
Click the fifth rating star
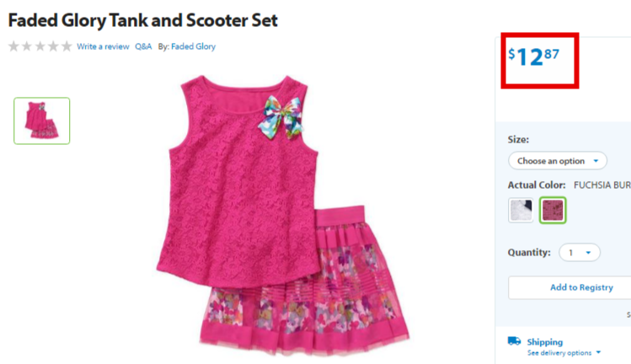click(x=67, y=46)
